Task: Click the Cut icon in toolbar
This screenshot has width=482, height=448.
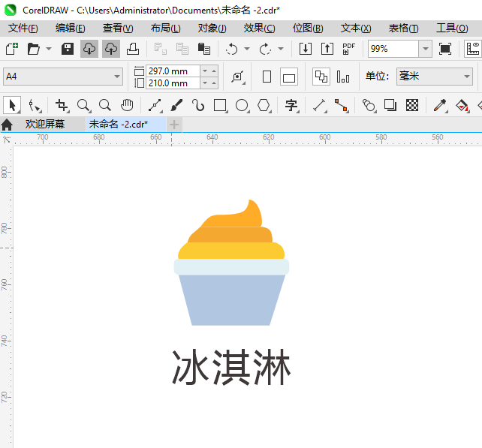Action: click(161, 49)
